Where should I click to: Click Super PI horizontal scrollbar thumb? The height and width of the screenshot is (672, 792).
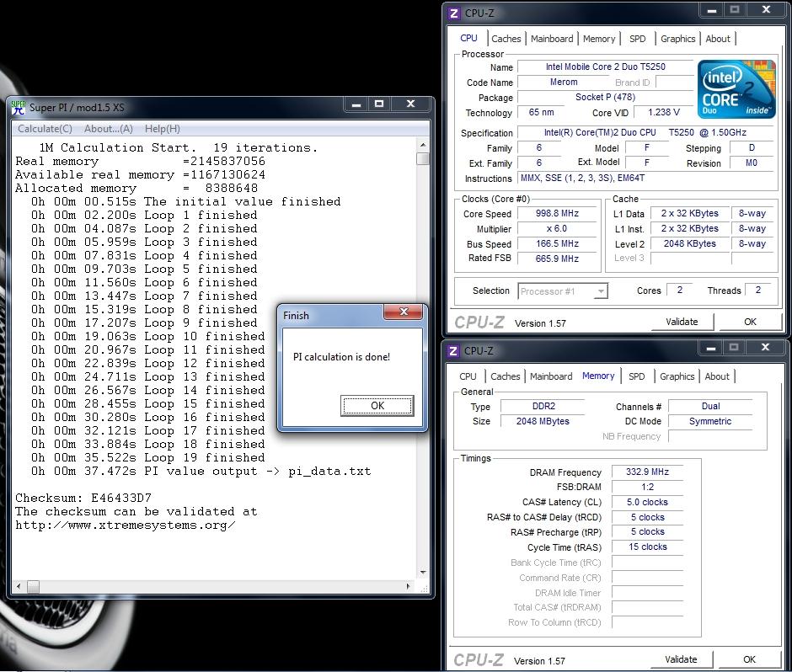click(33, 586)
